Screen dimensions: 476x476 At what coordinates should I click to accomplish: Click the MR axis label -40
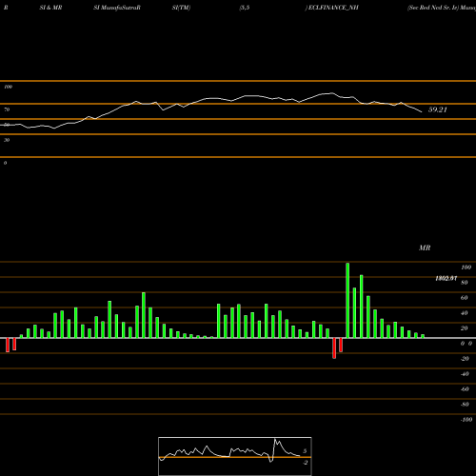pos(465,374)
